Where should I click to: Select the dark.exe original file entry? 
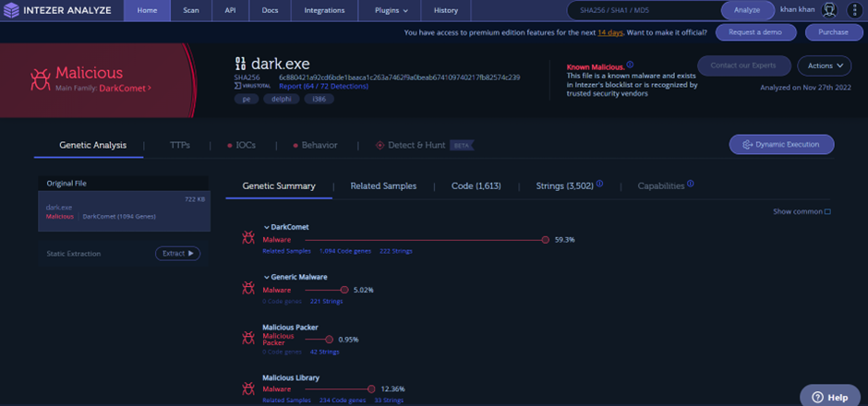coord(124,211)
